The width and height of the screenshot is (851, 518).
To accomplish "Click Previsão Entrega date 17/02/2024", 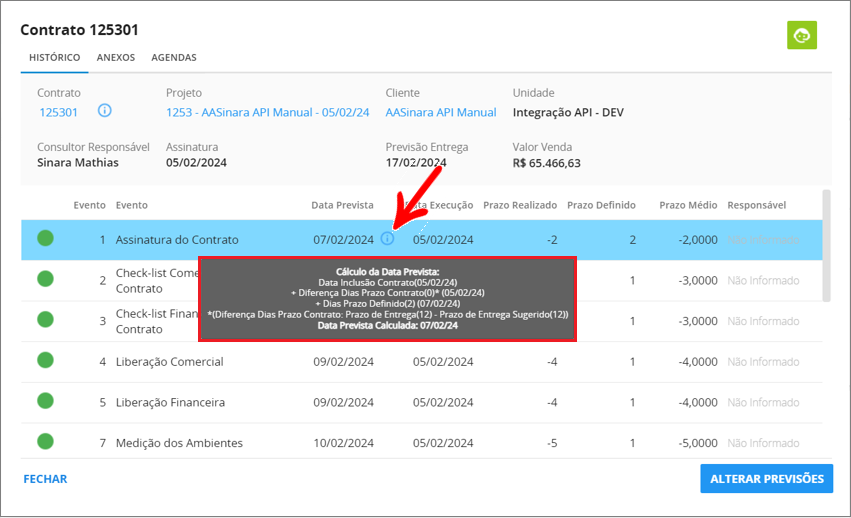I will [416, 163].
